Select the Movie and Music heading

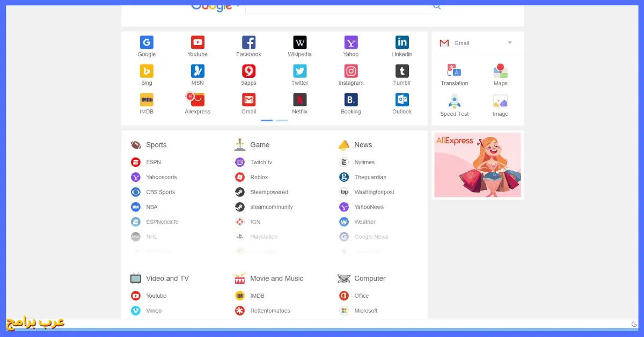point(277,279)
